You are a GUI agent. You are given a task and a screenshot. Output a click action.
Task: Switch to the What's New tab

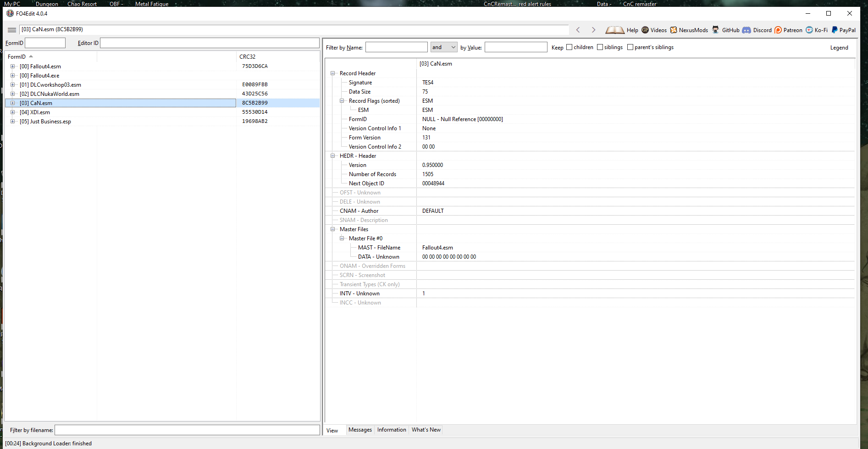pyautogui.click(x=426, y=430)
